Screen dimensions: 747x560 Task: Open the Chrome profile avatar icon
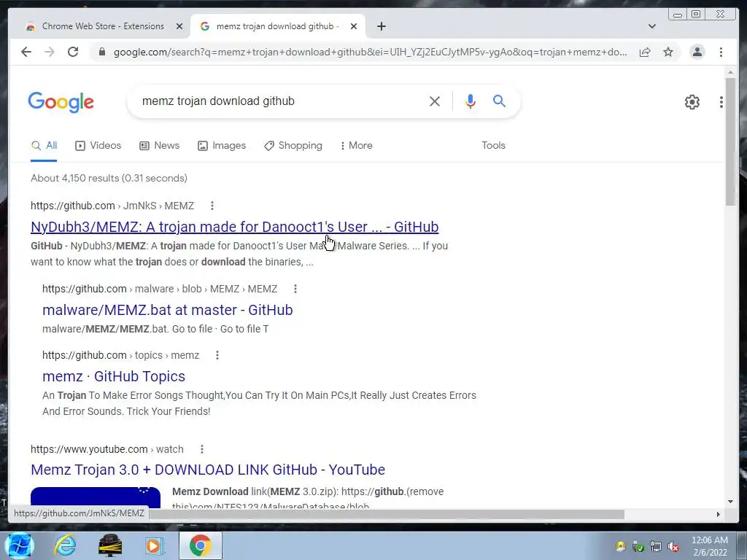coord(697,52)
